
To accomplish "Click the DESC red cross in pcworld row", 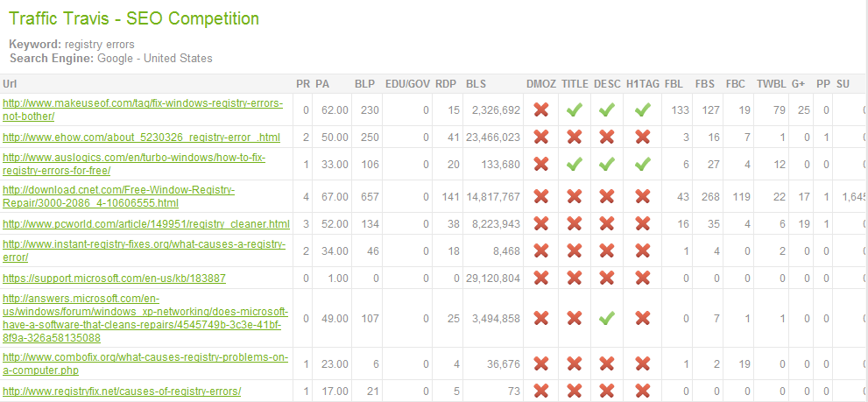I will [x=607, y=223].
